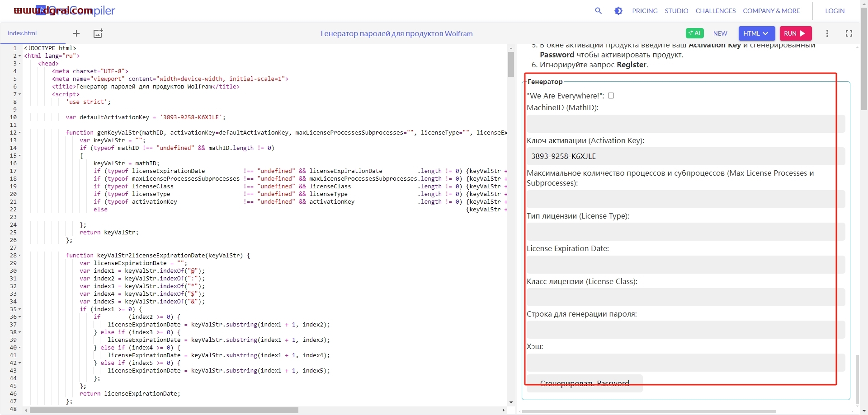Click the "Игнорируйте запрос Register" instruction text
This screenshot has height=415, width=868.
coord(594,65)
